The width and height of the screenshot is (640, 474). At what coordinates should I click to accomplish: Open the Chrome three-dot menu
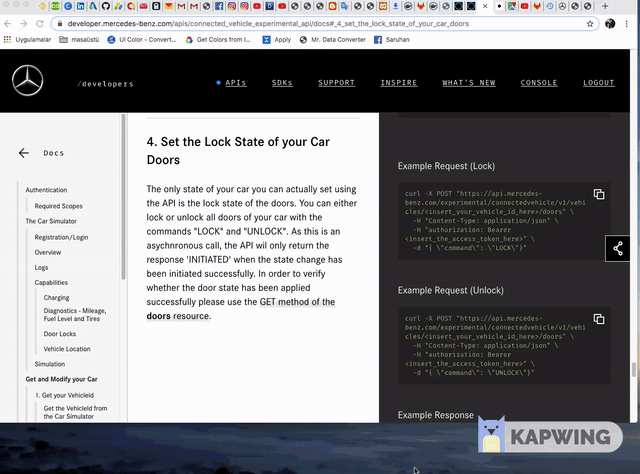pos(627,24)
